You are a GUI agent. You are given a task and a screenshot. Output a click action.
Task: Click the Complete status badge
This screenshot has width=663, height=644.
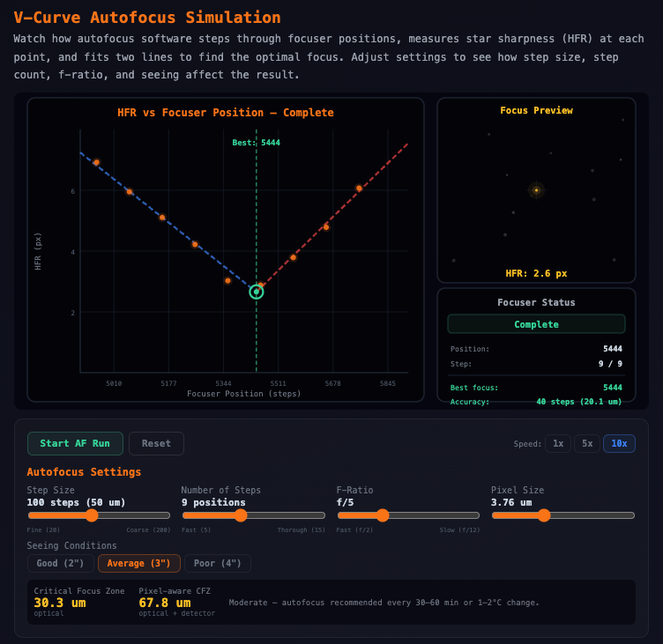(536, 324)
